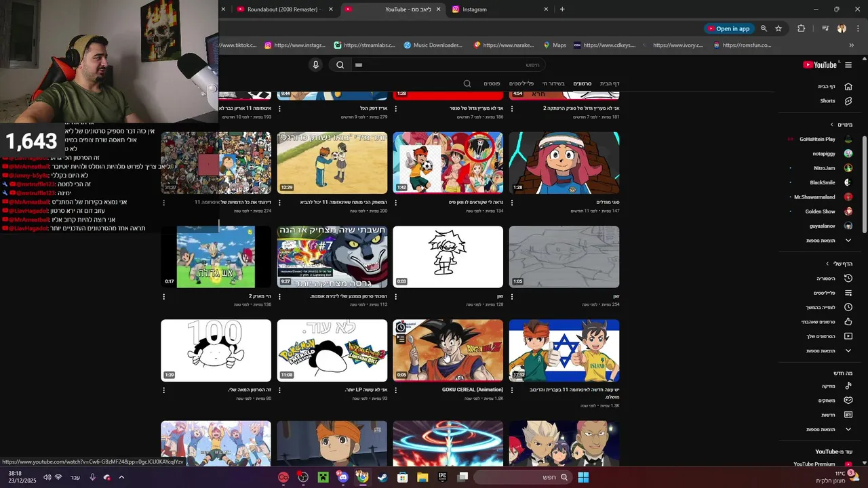Expand more results under Your videos
This screenshot has width=868, height=488.
tap(829, 351)
